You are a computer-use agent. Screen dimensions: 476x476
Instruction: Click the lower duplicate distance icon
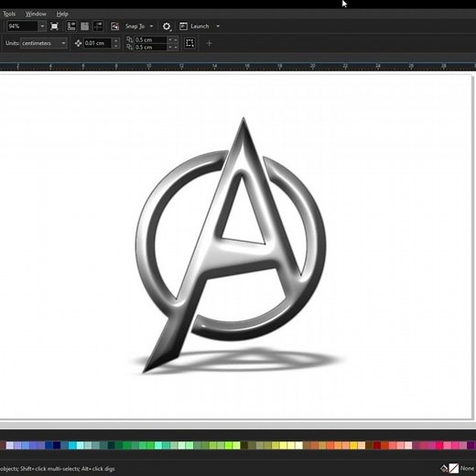(130, 47)
